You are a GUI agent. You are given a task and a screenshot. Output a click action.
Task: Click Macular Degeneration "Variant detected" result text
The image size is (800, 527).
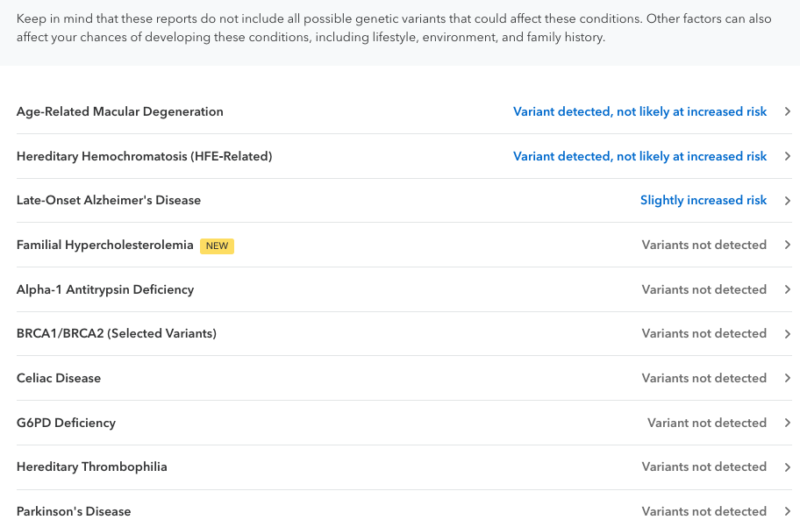[640, 112]
